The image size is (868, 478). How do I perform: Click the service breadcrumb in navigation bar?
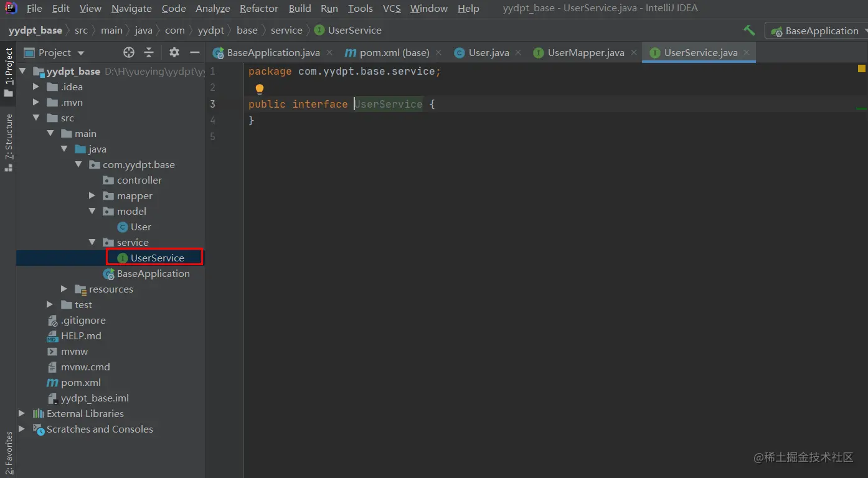click(286, 30)
